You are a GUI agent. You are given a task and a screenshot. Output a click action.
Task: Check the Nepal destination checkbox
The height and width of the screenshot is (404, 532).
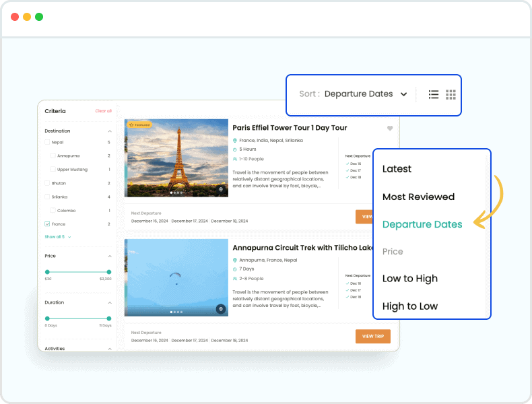[x=47, y=143]
